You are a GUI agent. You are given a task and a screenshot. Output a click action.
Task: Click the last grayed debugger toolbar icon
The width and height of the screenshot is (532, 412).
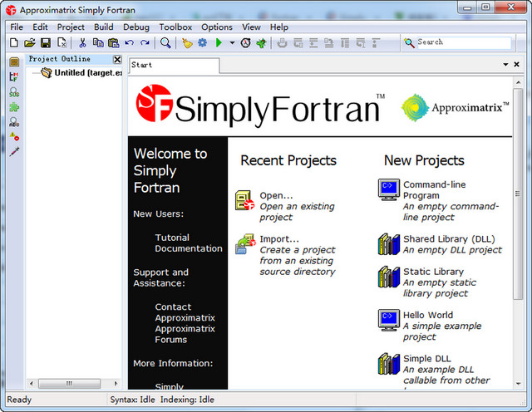tap(376, 42)
